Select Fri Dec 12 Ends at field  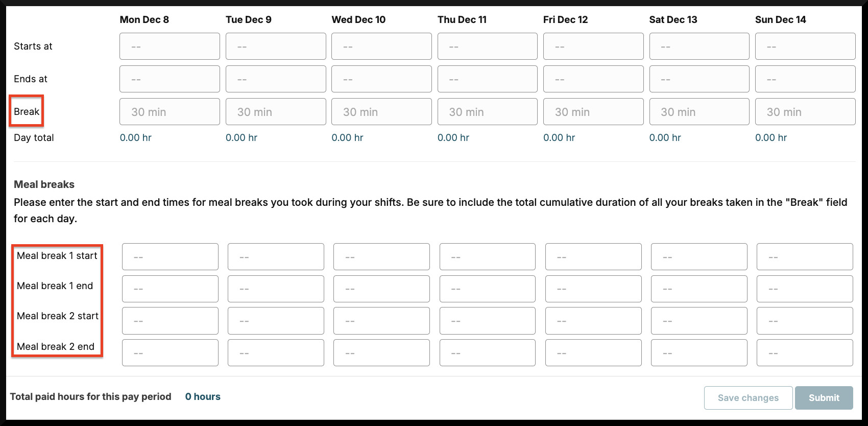593,79
